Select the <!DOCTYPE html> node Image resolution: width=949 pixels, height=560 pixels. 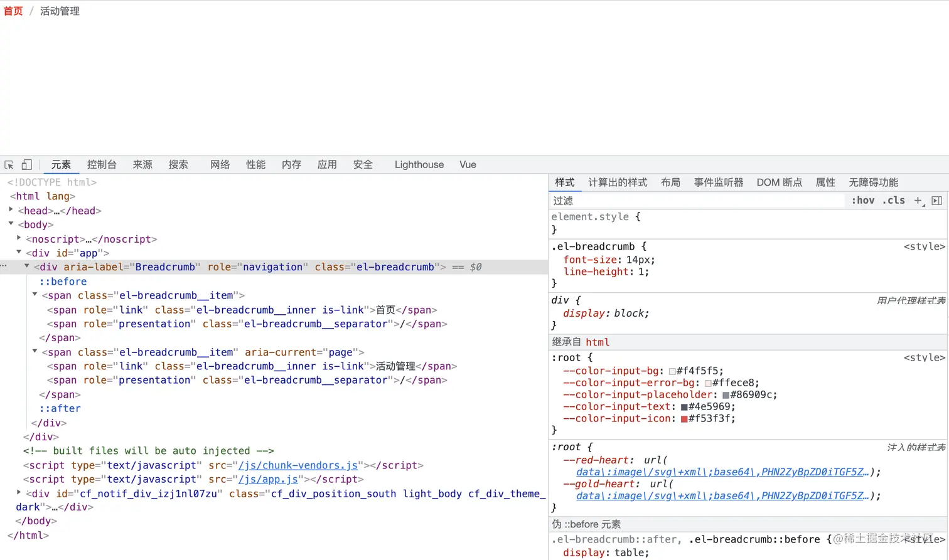pos(52,182)
